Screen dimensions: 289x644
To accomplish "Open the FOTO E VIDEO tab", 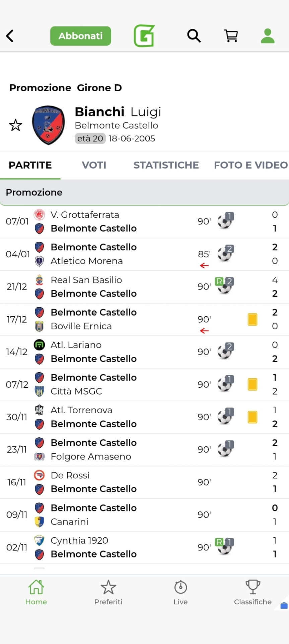I will click(x=250, y=165).
